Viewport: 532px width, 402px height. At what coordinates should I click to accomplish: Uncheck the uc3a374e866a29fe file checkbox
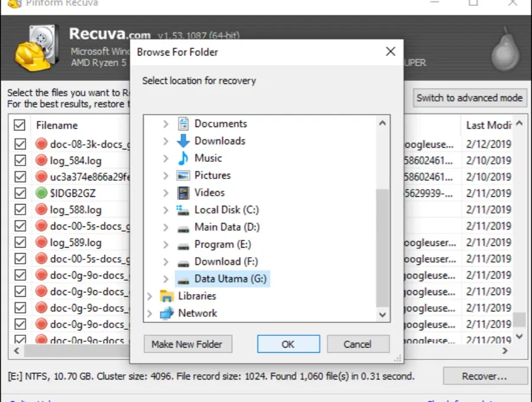(20, 176)
